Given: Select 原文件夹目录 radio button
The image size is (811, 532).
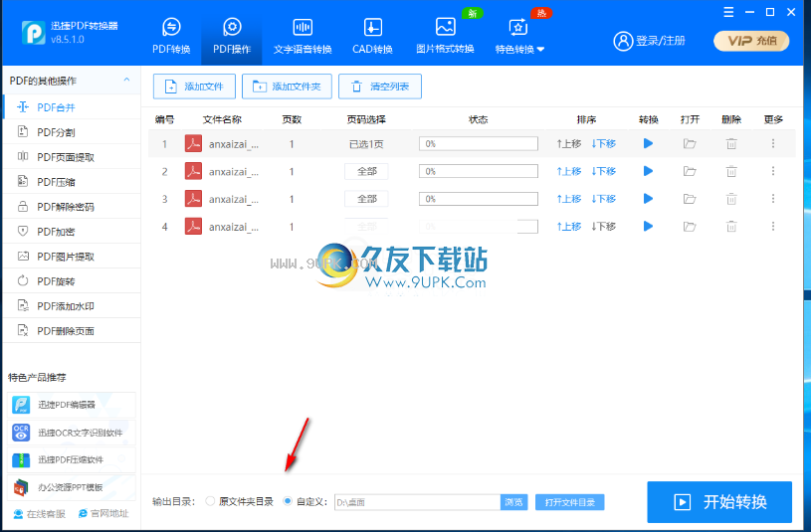Looking at the screenshot, I should 210,501.
